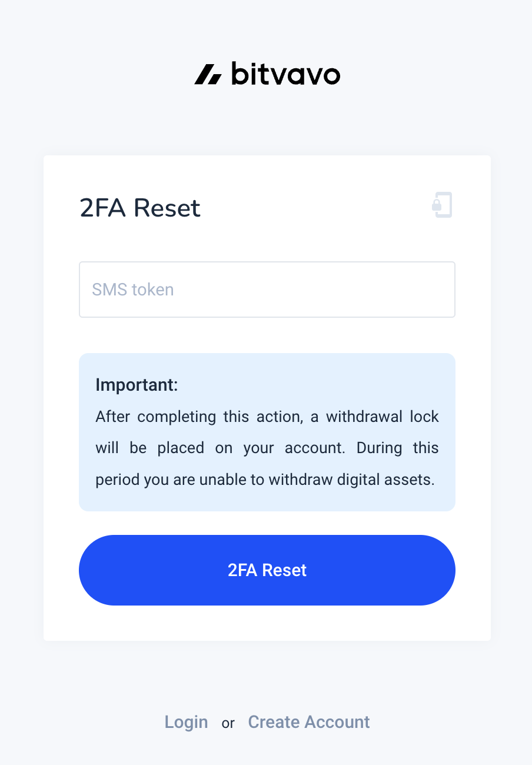Click the Bitvavo slanted logo mark
This screenshot has width=532, height=765.
pyautogui.click(x=208, y=75)
